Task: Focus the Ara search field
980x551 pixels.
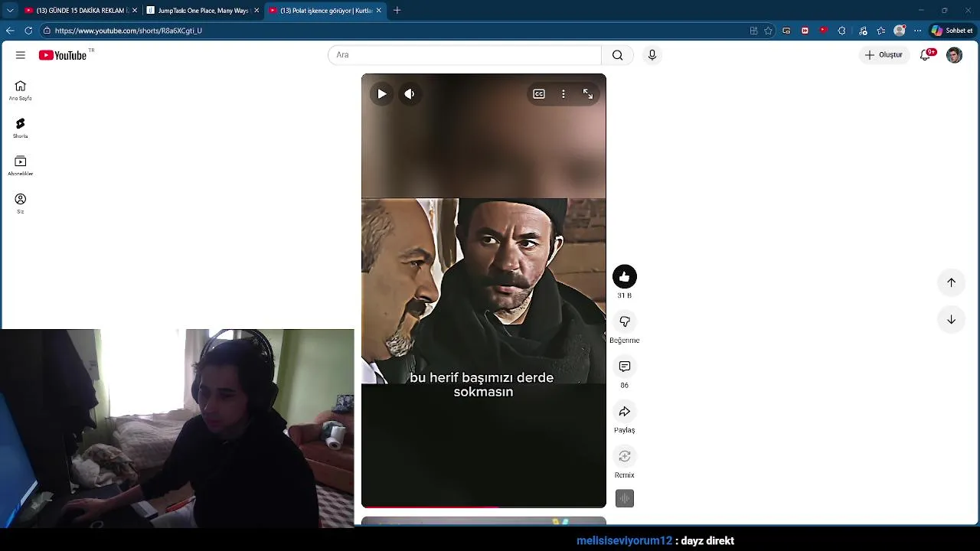Action: point(465,55)
